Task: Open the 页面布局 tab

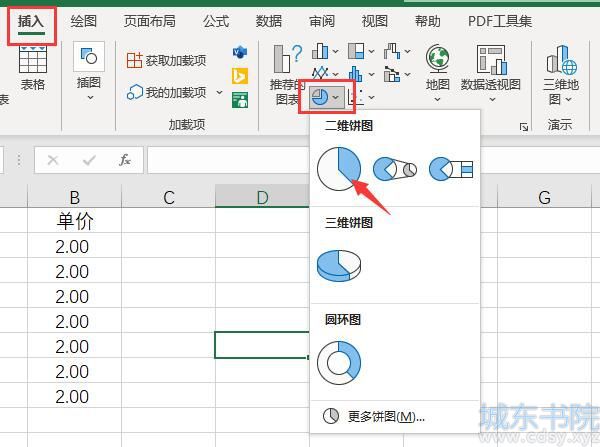Action: pos(150,21)
